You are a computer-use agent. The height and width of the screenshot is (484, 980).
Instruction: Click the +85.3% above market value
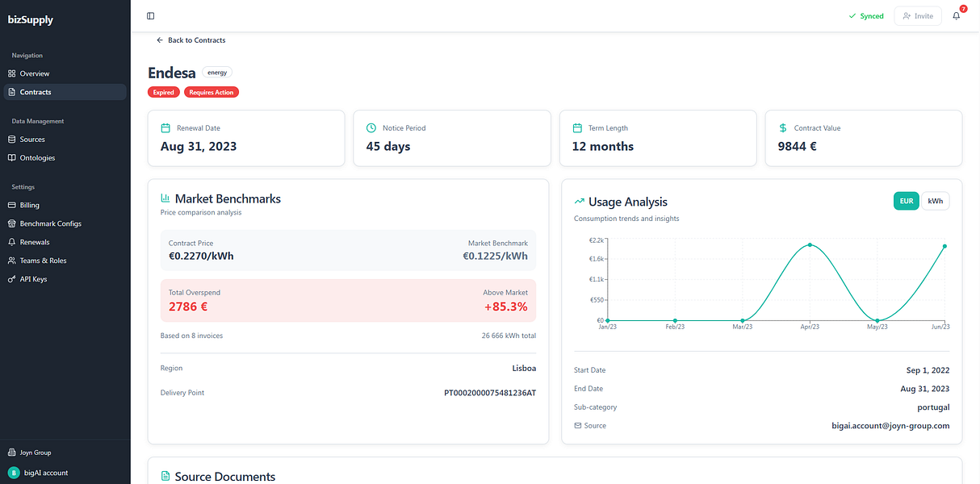click(x=505, y=307)
